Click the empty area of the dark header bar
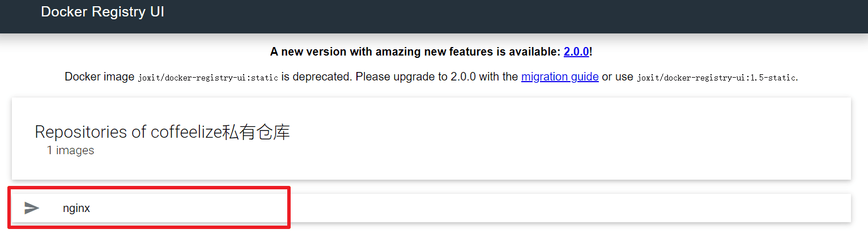Screen dimensions: 868x246 coord(510,16)
